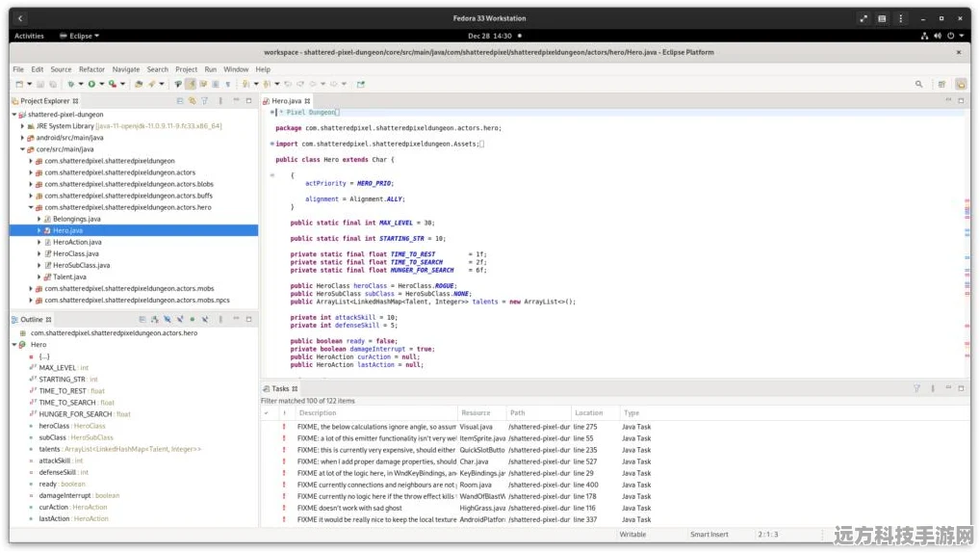Screen dimensions: 980x553
Task: Click the Save toolbar icon
Action: tap(40, 84)
